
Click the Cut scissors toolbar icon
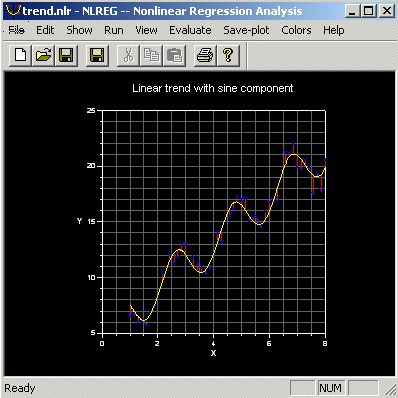[x=128, y=56]
